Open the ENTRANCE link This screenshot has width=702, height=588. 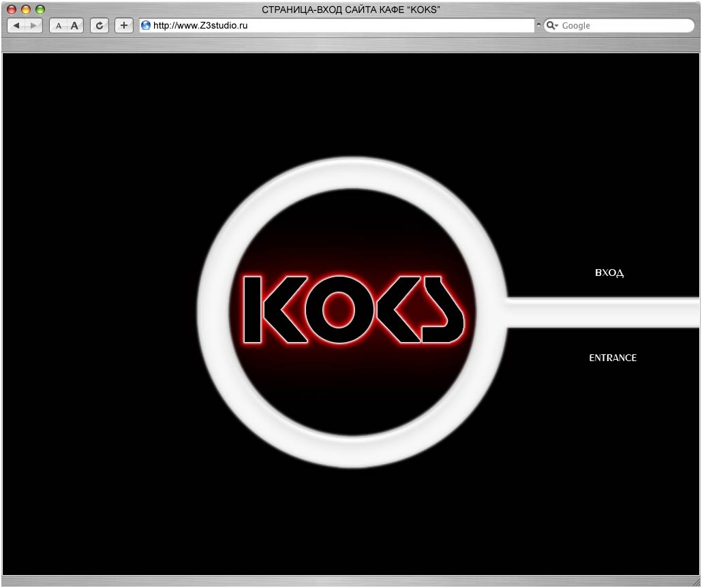[x=613, y=358]
